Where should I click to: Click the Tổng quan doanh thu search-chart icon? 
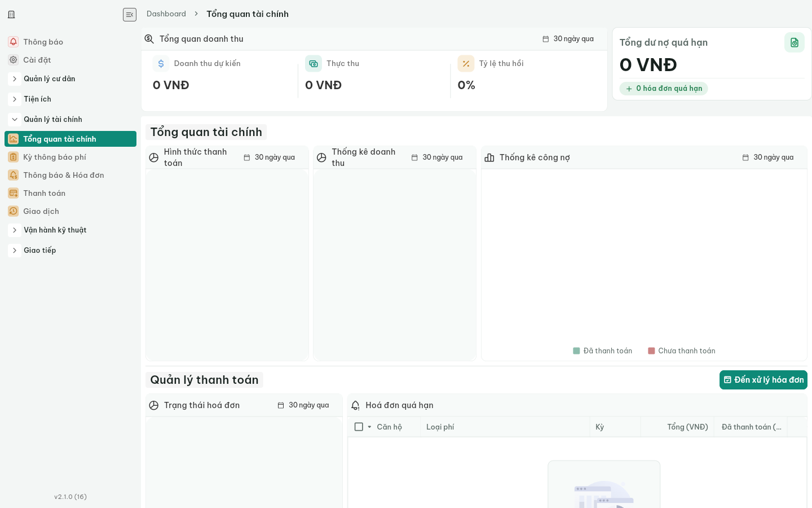[x=149, y=39]
